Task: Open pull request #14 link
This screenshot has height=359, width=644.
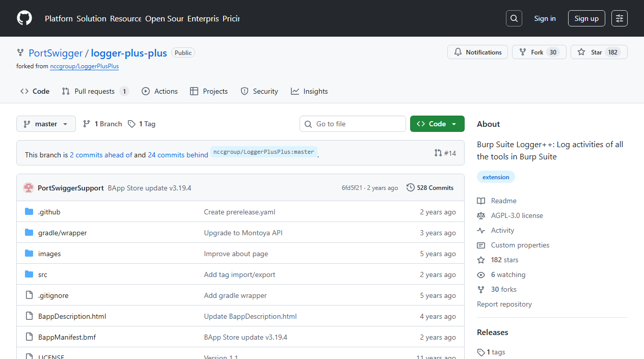Action: coord(445,153)
